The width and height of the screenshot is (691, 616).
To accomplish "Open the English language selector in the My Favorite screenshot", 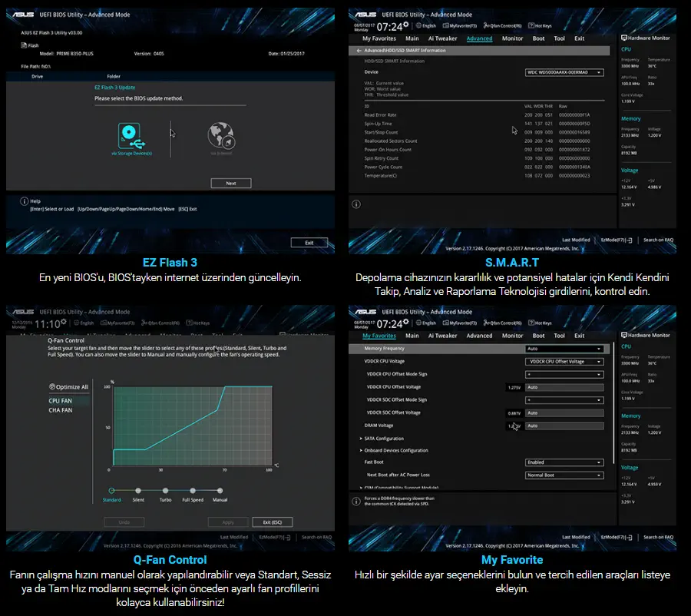I will point(425,323).
